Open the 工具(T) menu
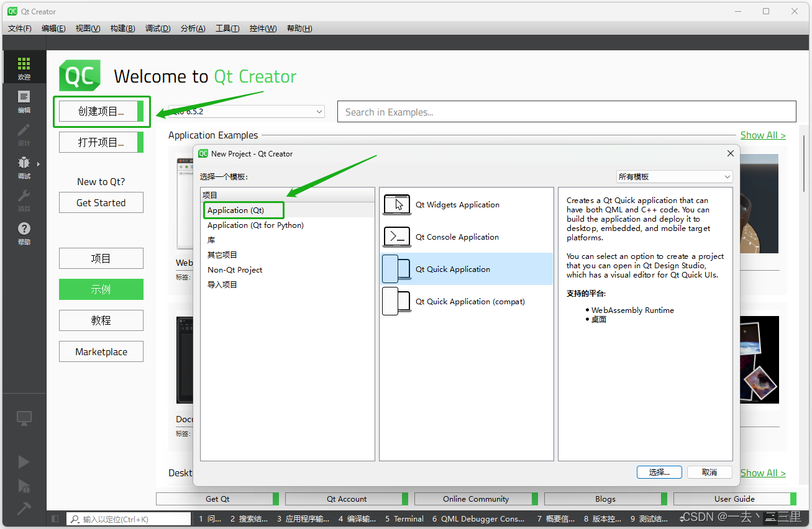 [227, 29]
